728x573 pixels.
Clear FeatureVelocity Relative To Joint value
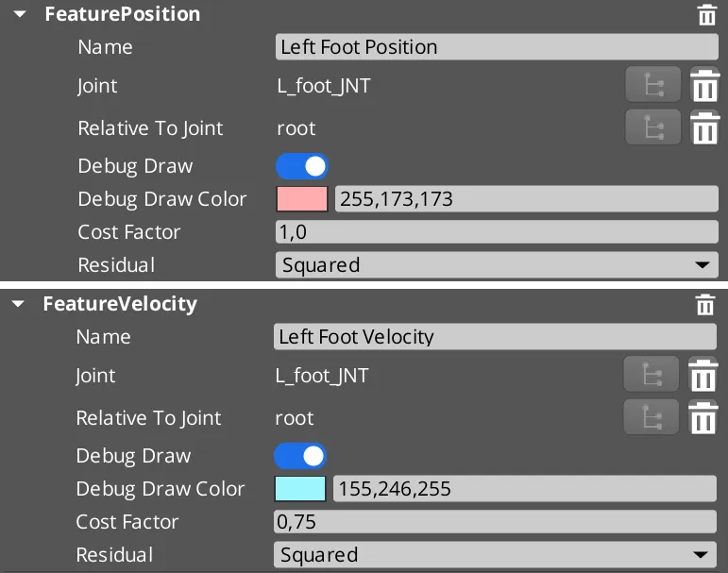(703, 417)
